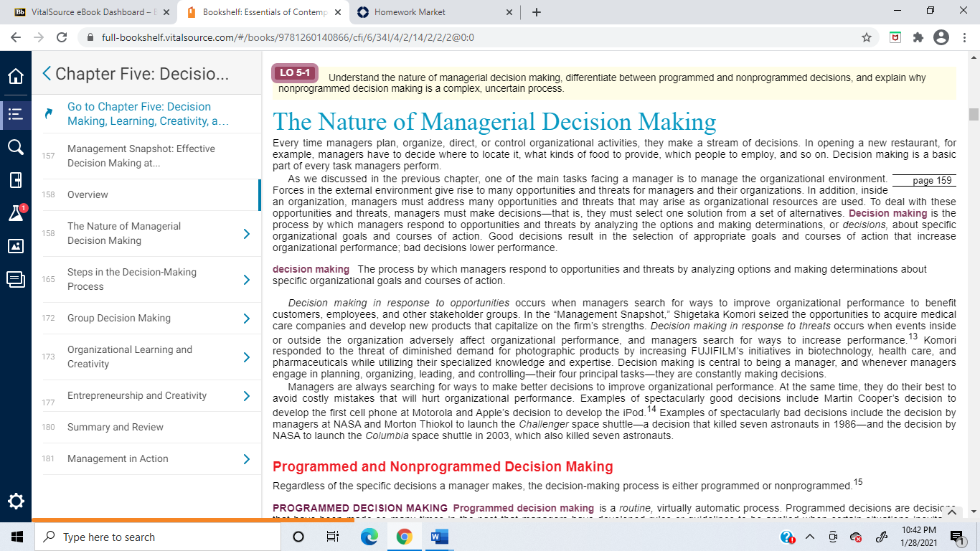980x551 pixels.
Task: Open Microsoft Word from the taskbar
Action: [x=439, y=537]
